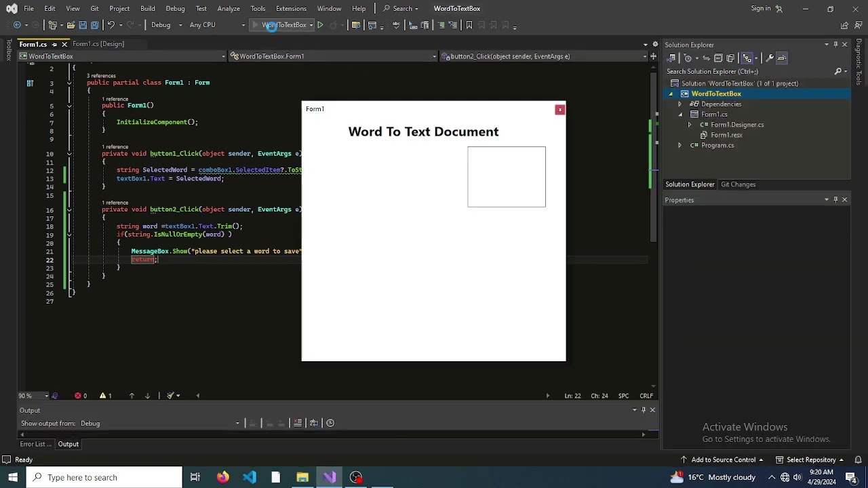The width and height of the screenshot is (868, 488).
Task: Click the Windows Start button
Action: (13, 477)
